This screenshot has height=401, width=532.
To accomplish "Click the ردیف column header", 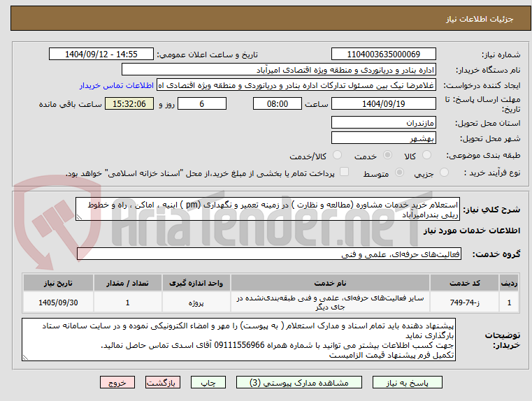I will pyautogui.click(x=509, y=283).
